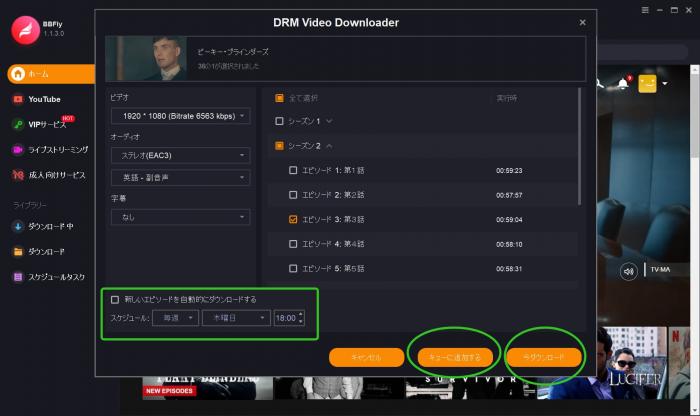
Task: Open スケジュールタスク sidebar item
Action: (x=56, y=277)
